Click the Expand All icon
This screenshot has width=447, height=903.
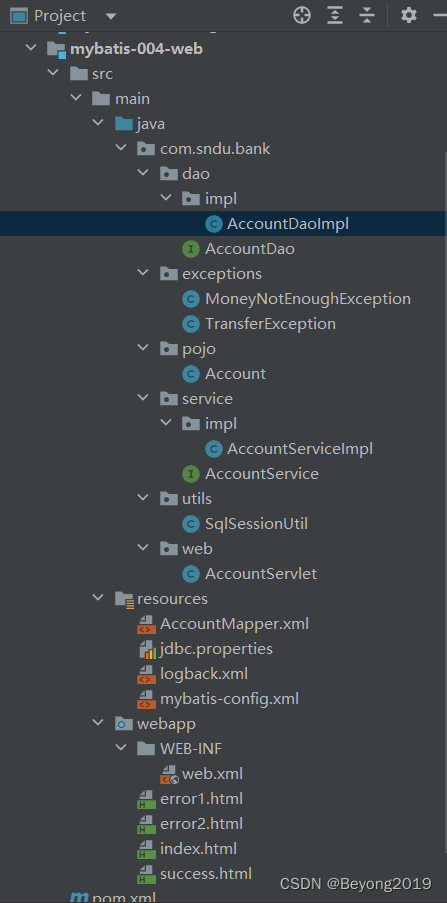pyautogui.click(x=335, y=16)
